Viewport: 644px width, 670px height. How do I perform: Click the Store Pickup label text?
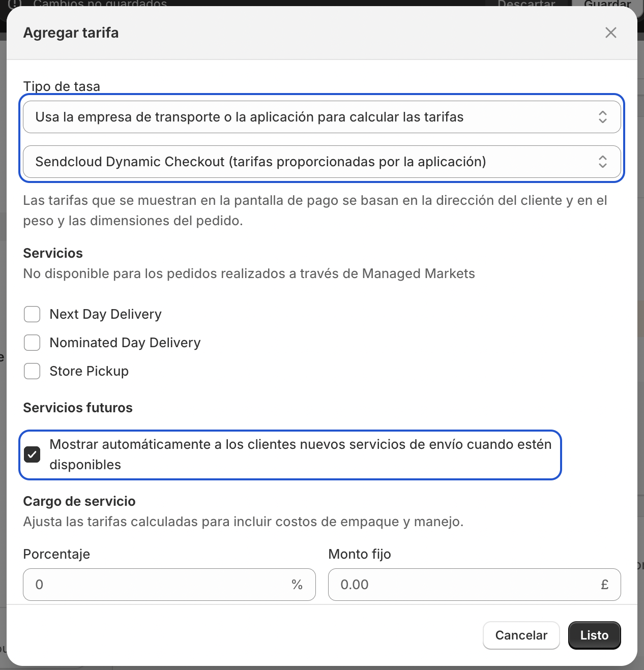coord(89,371)
